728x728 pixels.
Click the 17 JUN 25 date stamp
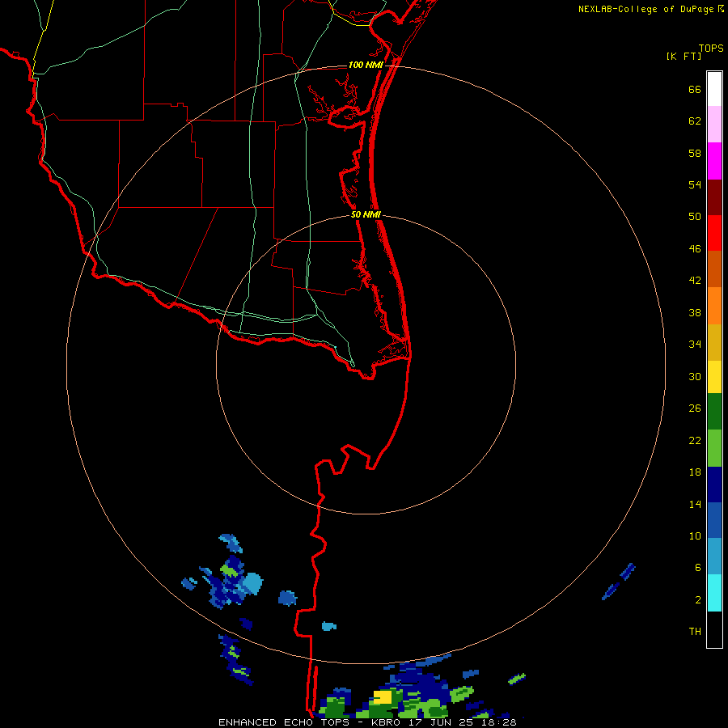(x=441, y=722)
